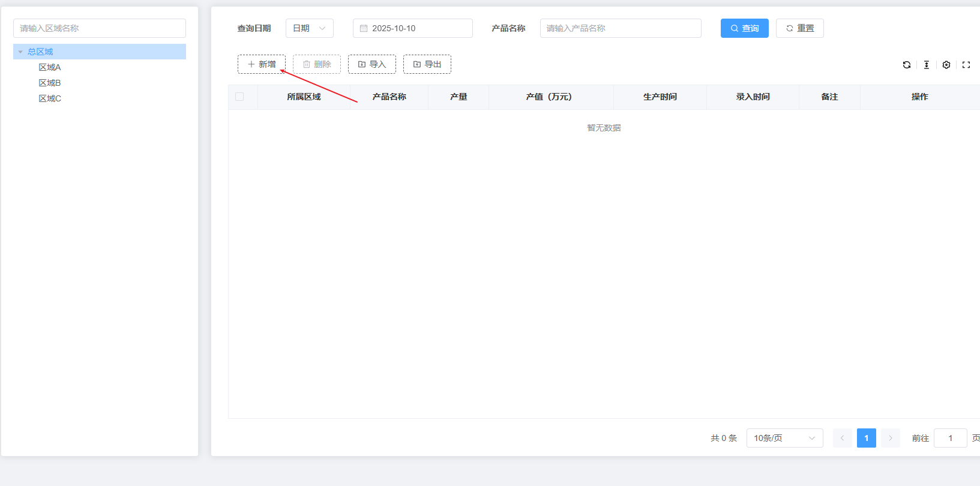The width and height of the screenshot is (980, 486).
Task: Click the 导入 import button
Action: [x=372, y=64]
